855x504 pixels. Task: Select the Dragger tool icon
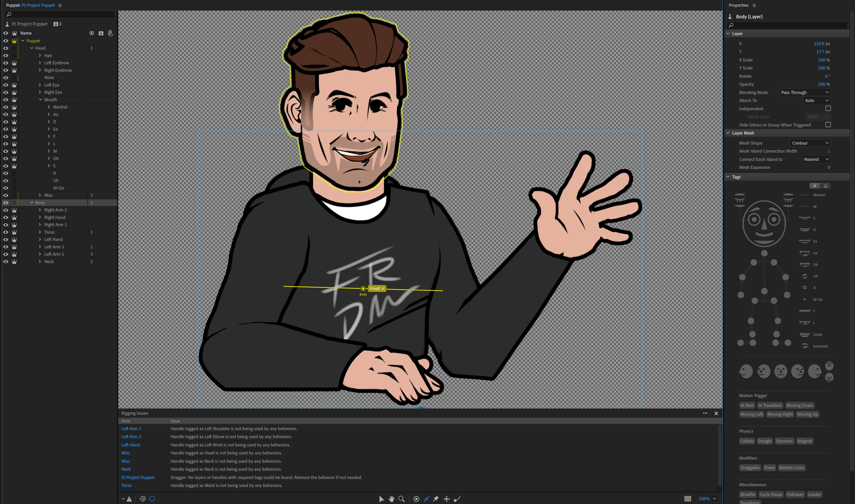446,499
